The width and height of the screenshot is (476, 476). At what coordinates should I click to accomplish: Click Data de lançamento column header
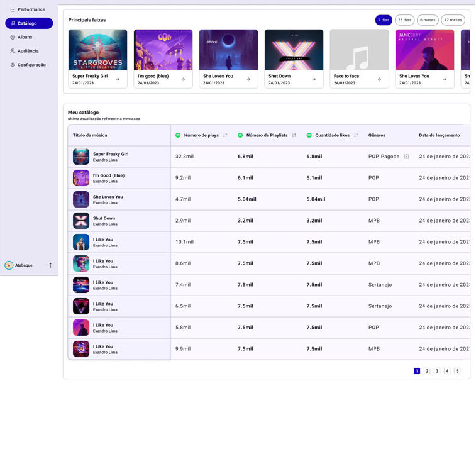pos(440,135)
